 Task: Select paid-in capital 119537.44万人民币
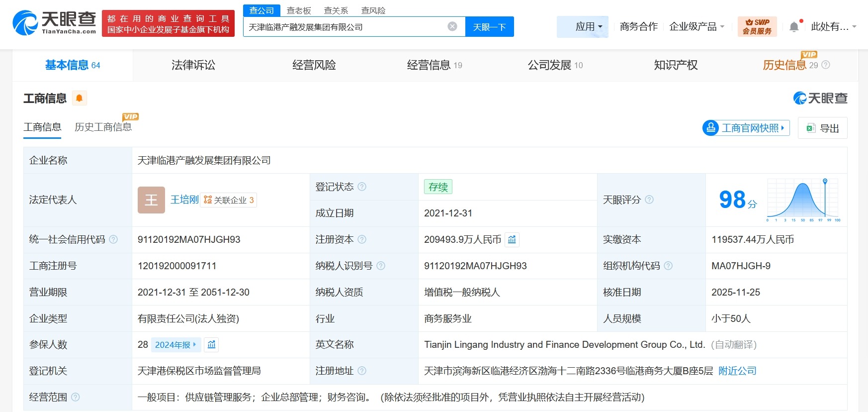pos(753,239)
